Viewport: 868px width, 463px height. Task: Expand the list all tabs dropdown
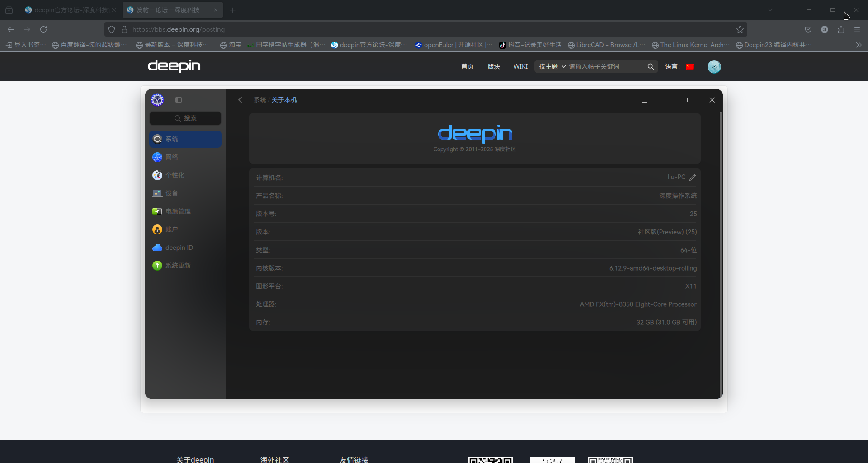[x=770, y=10]
